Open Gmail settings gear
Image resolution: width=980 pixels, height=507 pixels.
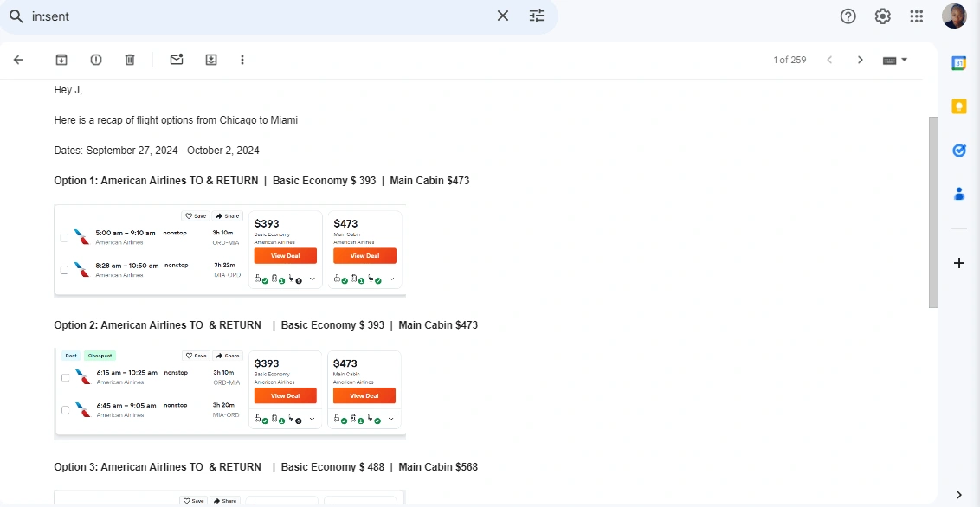(x=882, y=16)
